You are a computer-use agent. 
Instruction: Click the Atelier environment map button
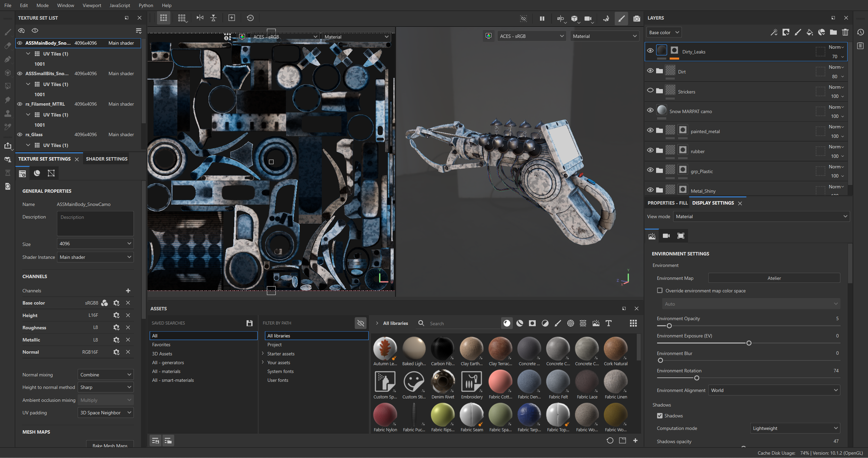pyautogui.click(x=774, y=278)
